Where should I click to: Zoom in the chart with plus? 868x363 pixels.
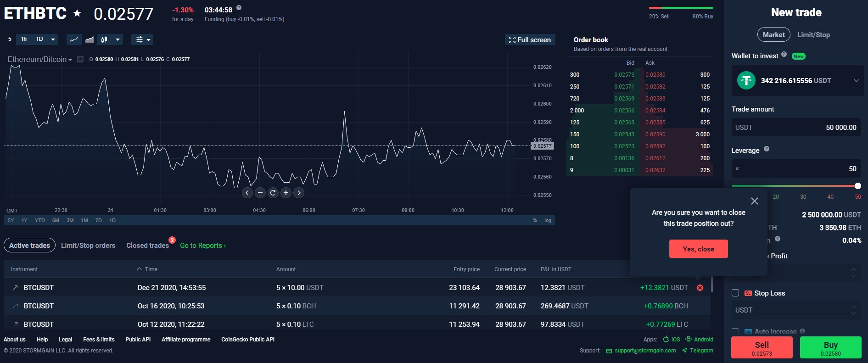pyautogui.click(x=286, y=193)
